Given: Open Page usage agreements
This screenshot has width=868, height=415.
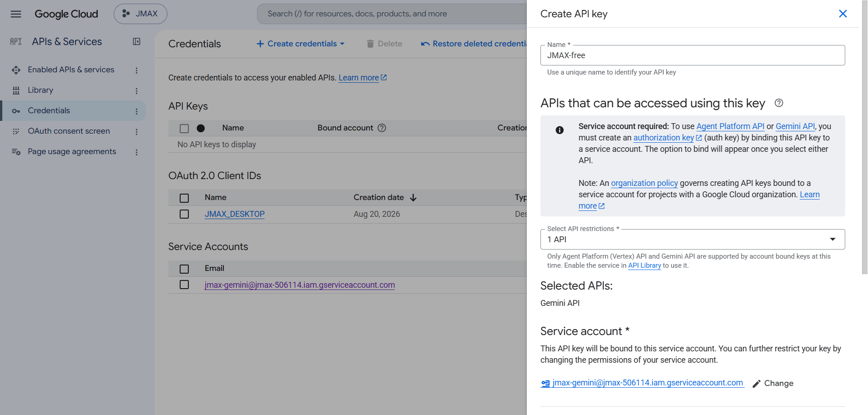Looking at the screenshot, I should pos(72,151).
